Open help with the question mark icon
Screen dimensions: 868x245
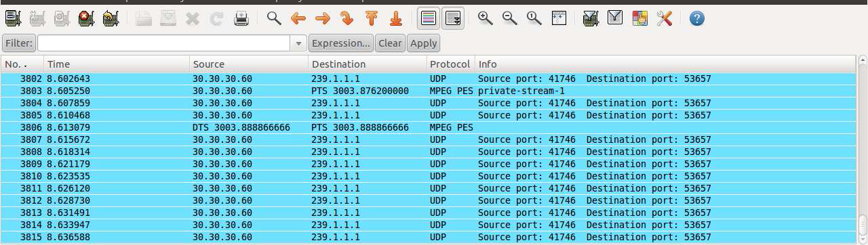click(696, 18)
